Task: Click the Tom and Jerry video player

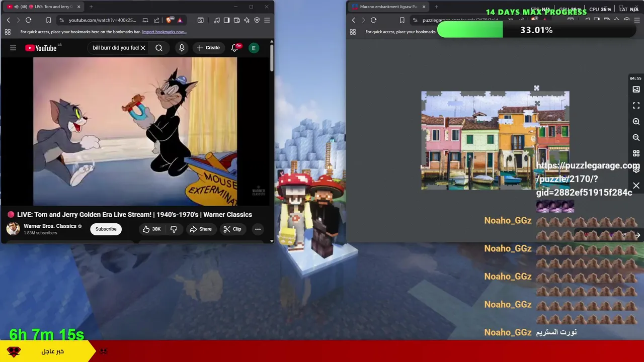Action: coord(135,131)
